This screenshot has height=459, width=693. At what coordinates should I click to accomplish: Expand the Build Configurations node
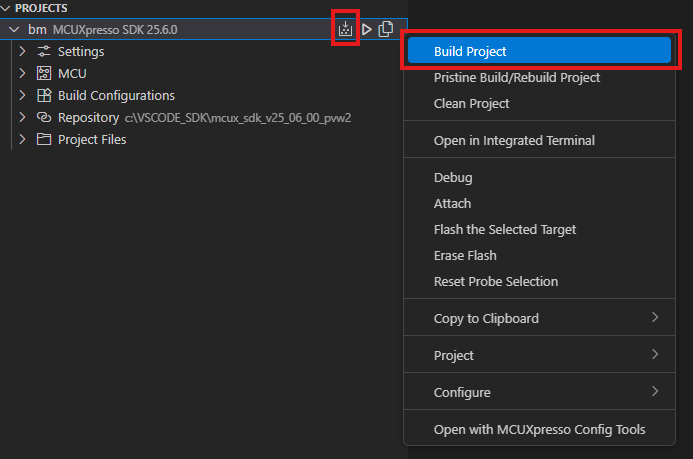pos(23,95)
